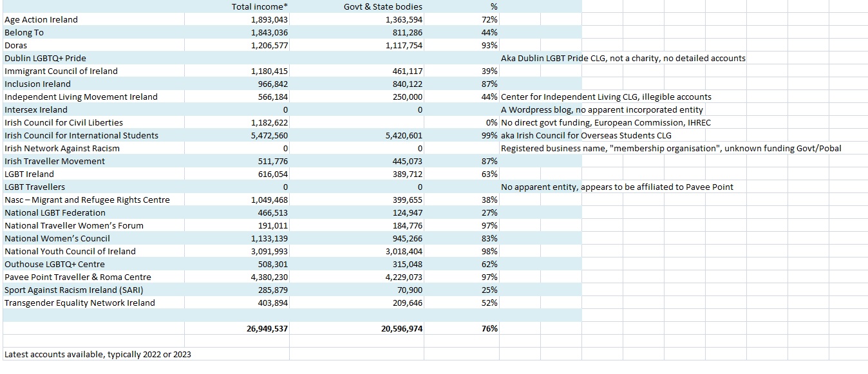Click note 'Aka Dublin LGBT Pride CLG, not a charity'

pyautogui.click(x=623, y=58)
